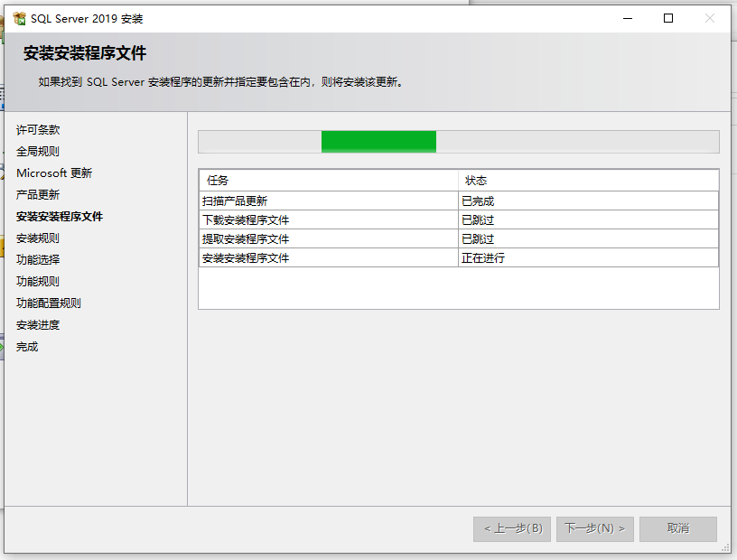Click the 已完成 status cell
737x560 pixels.
589,201
